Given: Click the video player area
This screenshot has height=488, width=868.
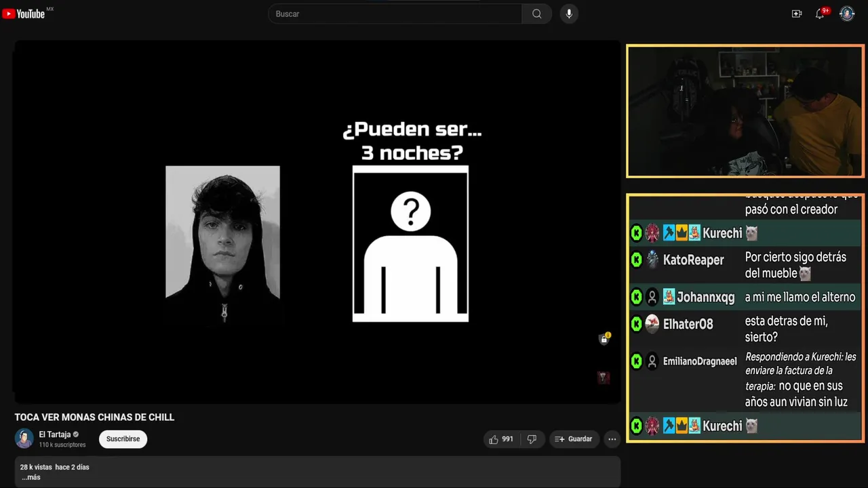Looking at the screenshot, I should click(x=317, y=222).
